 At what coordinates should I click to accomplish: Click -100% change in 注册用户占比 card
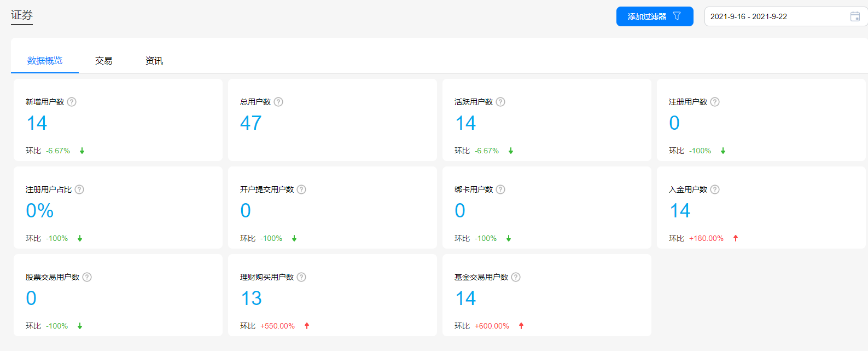point(57,238)
